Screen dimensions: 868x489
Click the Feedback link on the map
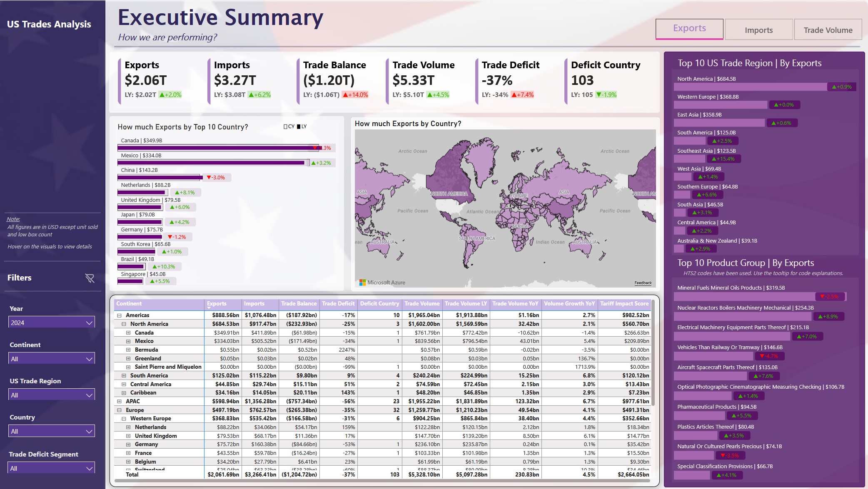[x=644, y=283]
